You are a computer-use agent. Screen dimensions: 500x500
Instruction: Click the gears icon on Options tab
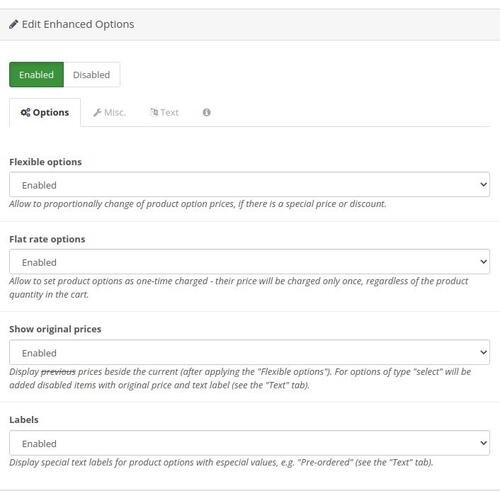click(25, 112)
